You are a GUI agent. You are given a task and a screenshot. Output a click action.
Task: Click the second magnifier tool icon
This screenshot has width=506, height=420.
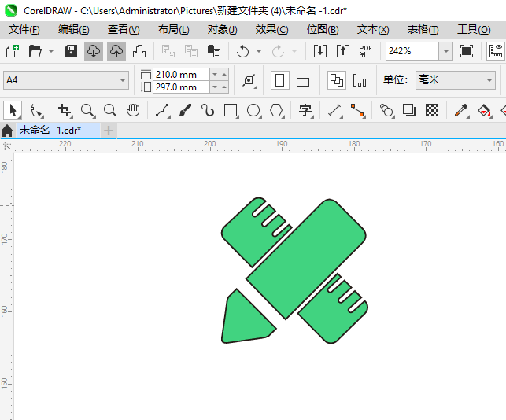tap(110, 110)
